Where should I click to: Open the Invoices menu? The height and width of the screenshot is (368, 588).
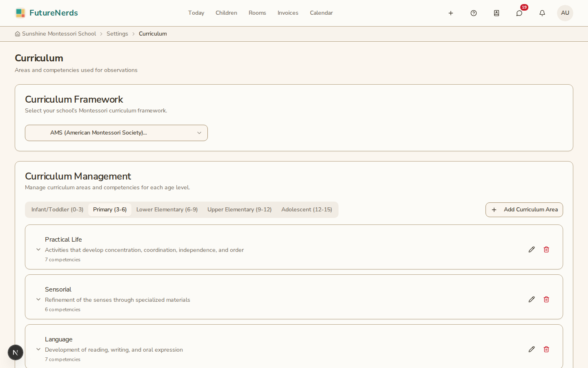pyautogui.click(x=288, y=13)
